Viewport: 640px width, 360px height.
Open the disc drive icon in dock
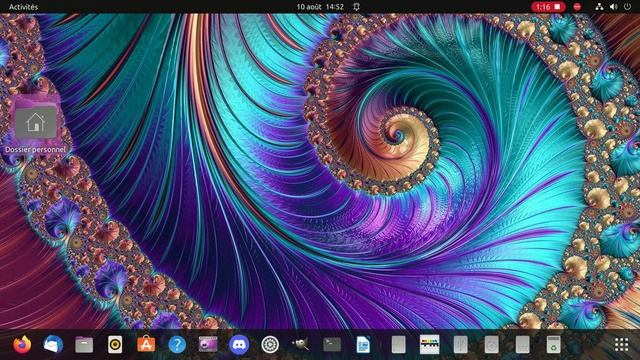[x=491, y=345]
